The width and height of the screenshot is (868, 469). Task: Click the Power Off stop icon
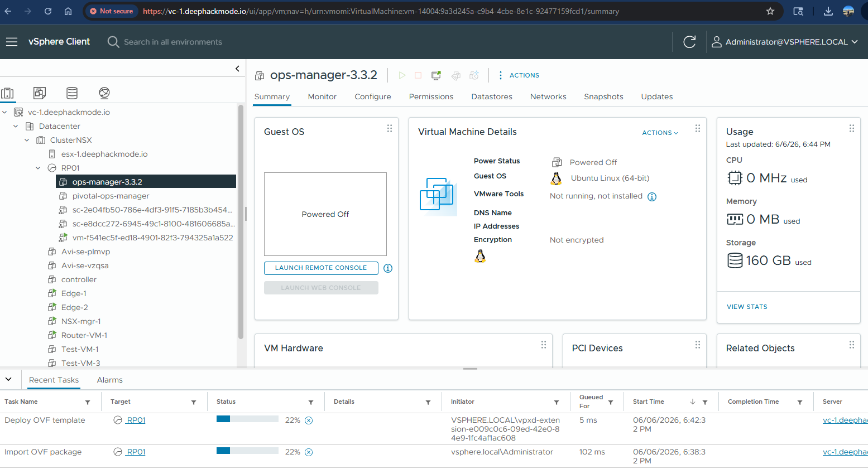418,75
